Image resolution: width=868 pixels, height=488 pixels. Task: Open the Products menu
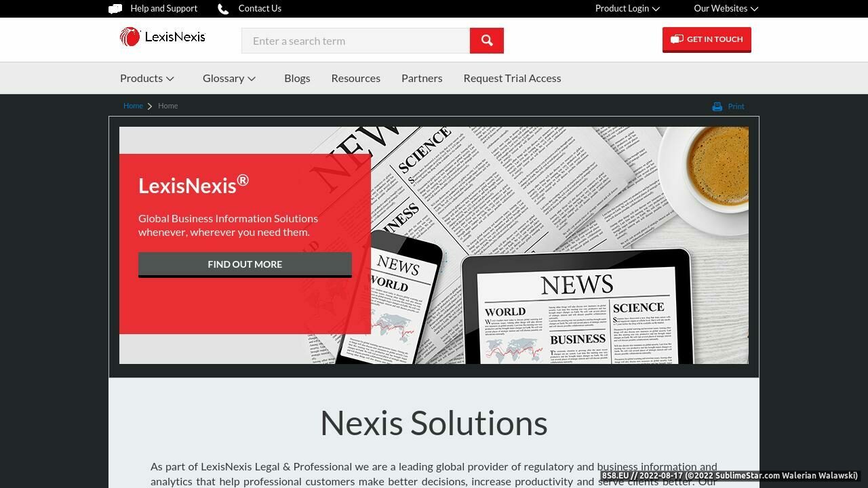(x=147, y=78)
